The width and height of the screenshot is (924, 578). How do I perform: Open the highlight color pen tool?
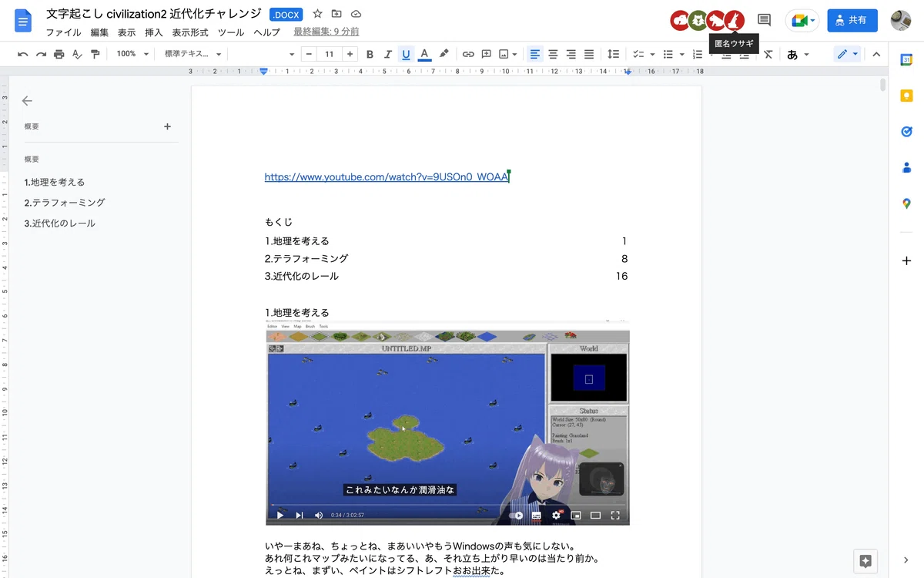444,54
